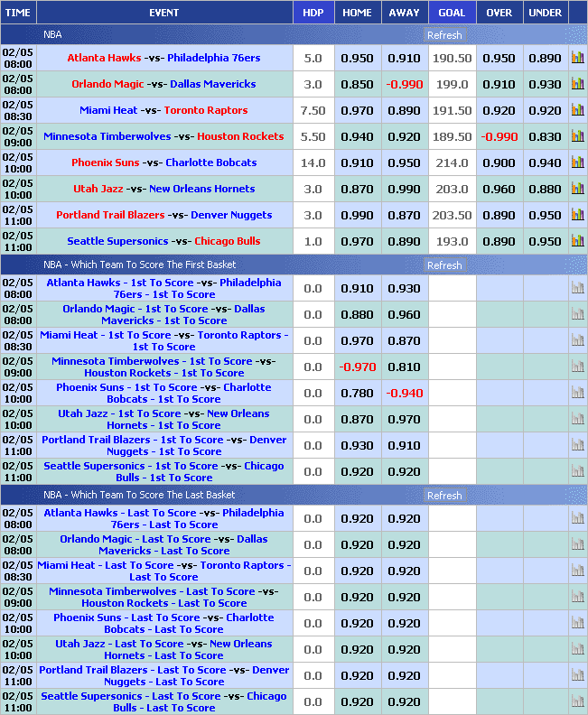Click chart icon for Seattle Supersonics vs Chicago Bulls

(x=577, y=241)
